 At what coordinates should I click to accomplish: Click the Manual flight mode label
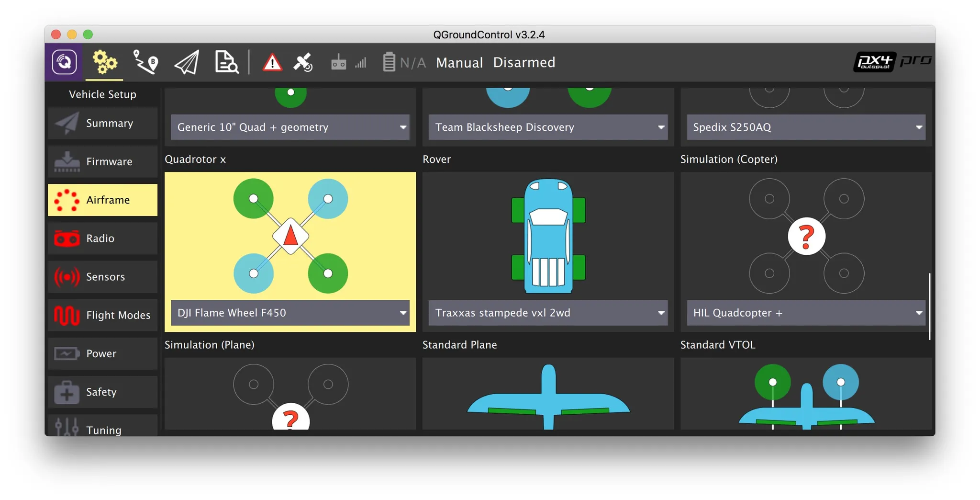point(459,63)
